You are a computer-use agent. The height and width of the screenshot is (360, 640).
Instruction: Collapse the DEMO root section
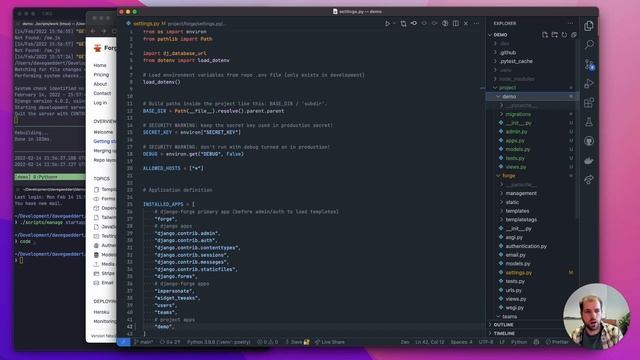[x=500, y=35]
